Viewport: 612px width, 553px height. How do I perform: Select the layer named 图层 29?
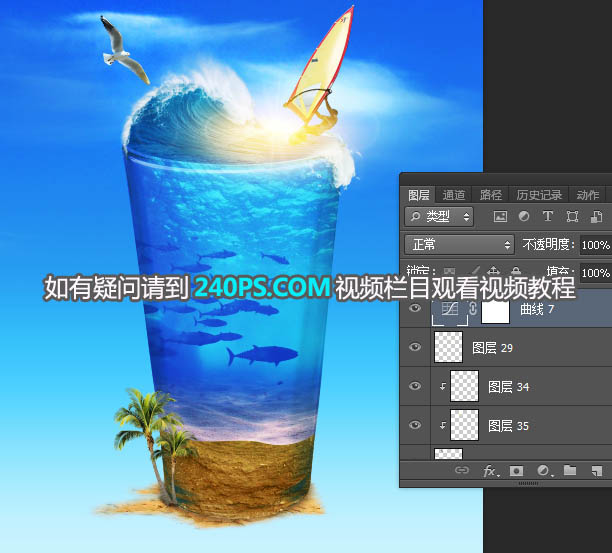pyautogui.click(x=492, y=348)
